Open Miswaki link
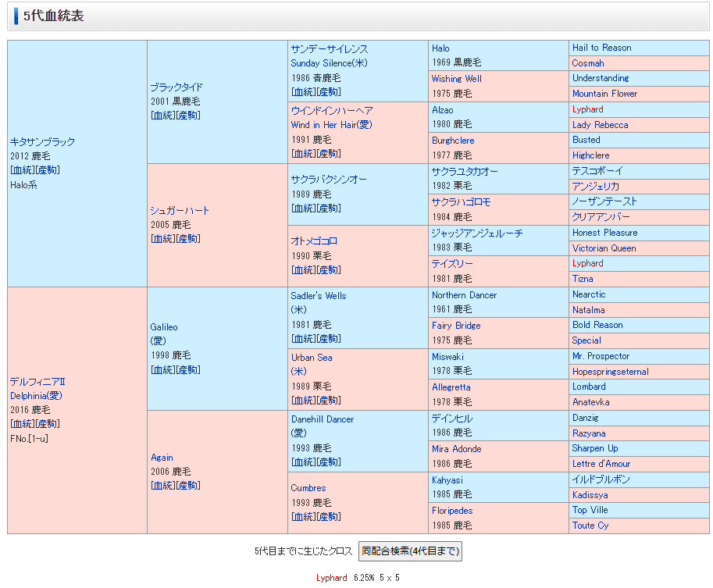This screenshot has width=713, height=588. click(x=448, y=357)
